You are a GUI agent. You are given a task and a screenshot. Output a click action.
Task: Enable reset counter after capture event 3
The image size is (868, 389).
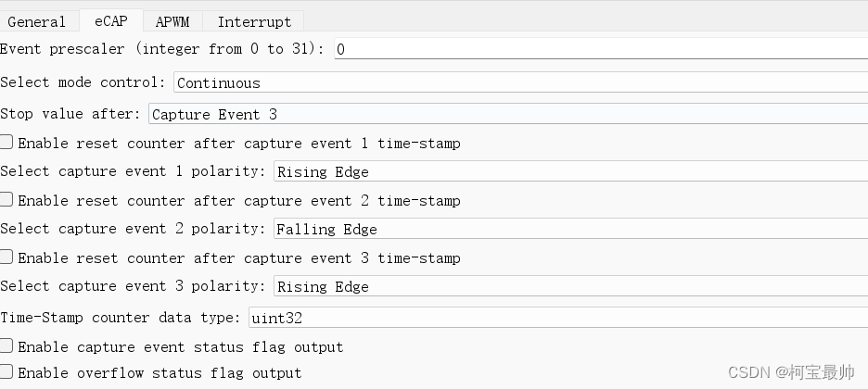coord(7,257)
